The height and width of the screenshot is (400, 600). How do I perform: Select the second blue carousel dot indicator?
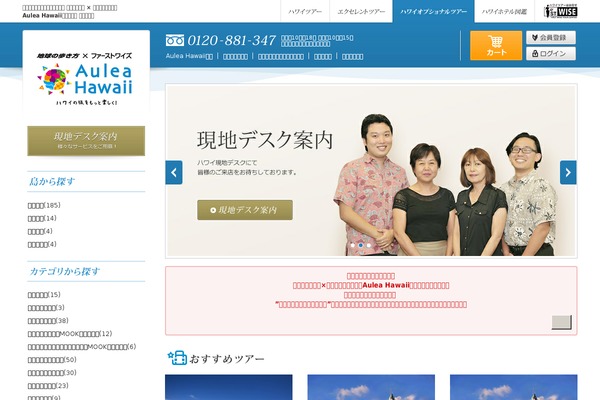[360, 245]
